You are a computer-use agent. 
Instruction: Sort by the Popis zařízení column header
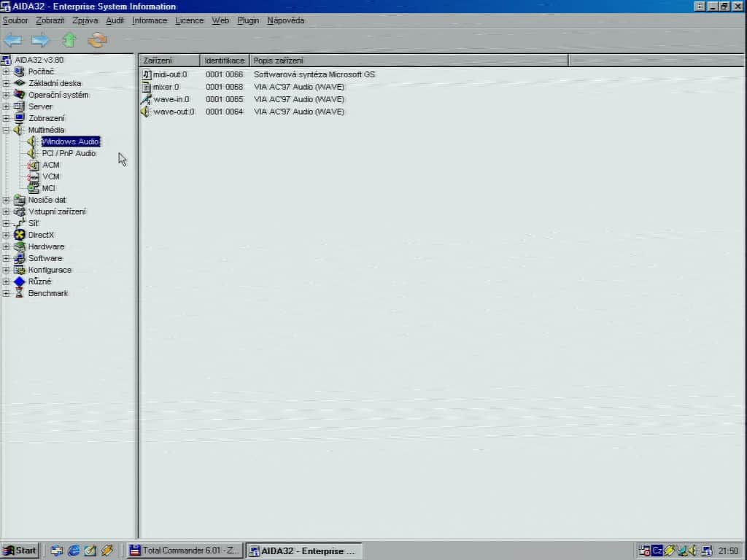pyautogui.click(x=409, y=61)
